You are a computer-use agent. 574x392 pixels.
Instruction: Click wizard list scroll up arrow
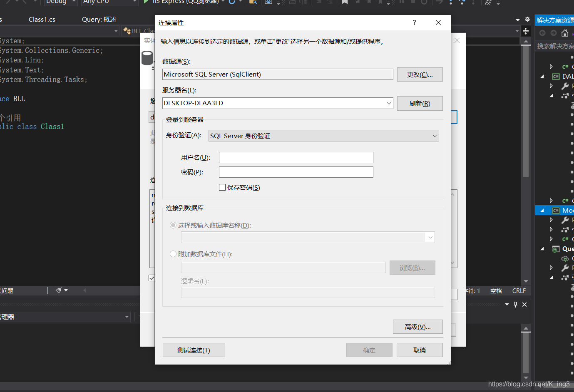[x=453, y=194]
